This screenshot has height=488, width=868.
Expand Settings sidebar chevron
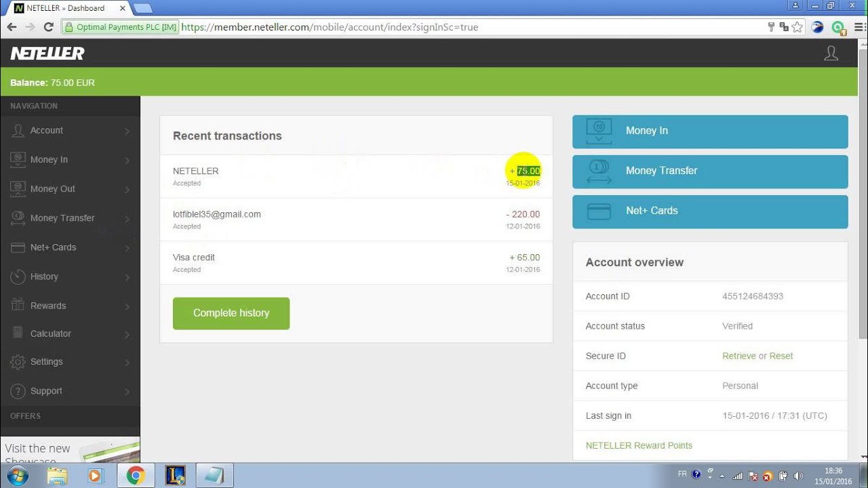[x=127, y=363]
